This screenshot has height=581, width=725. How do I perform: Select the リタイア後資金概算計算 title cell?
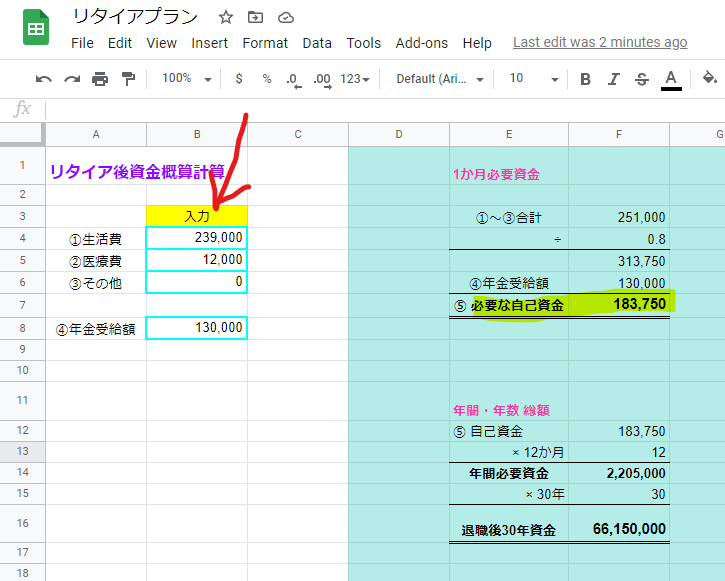[96, 166]
